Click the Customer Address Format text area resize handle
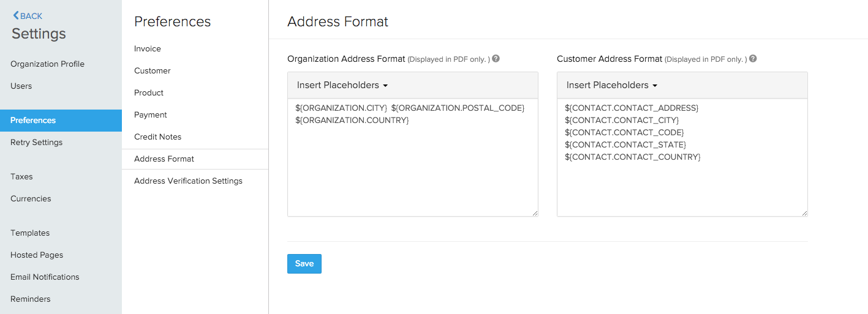 [804, 213]
